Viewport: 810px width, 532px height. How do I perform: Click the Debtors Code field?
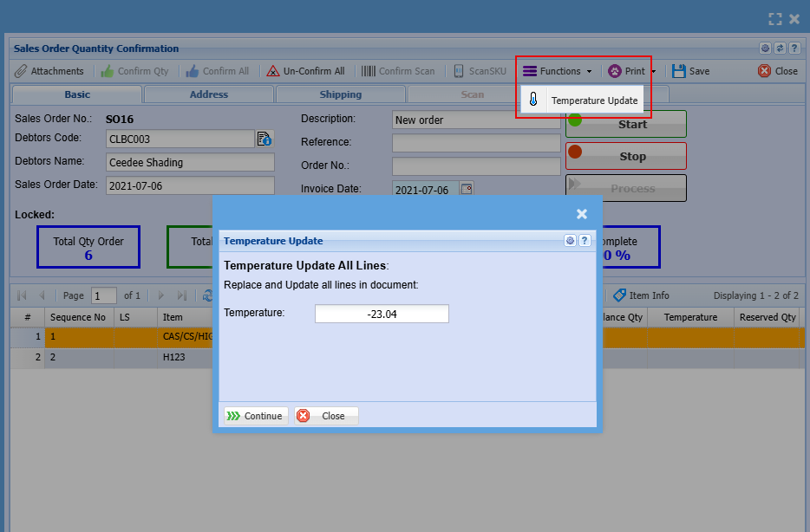pyautogui.click(x=180, y=139)
